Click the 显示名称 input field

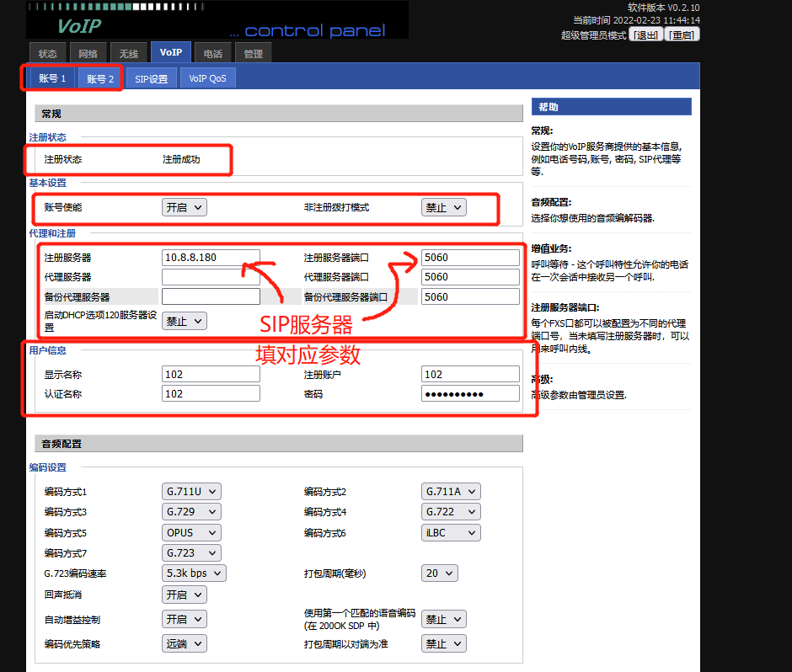(211, 374)
